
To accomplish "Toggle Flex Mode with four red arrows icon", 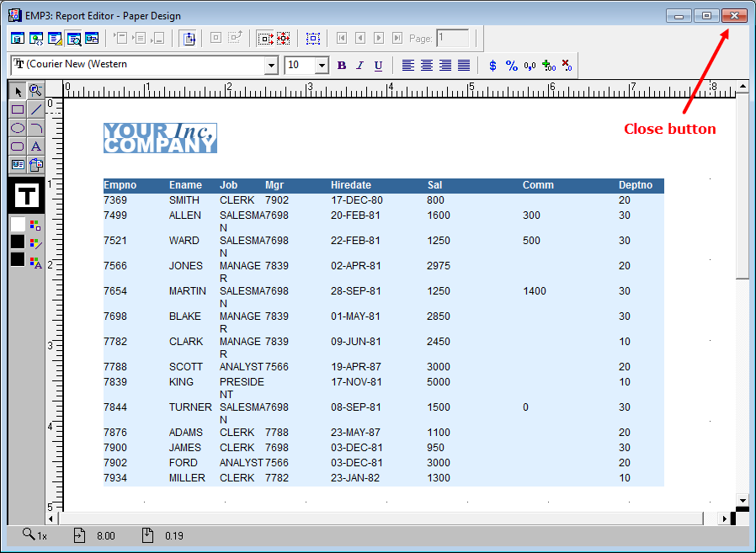I will tap(284, 38).
